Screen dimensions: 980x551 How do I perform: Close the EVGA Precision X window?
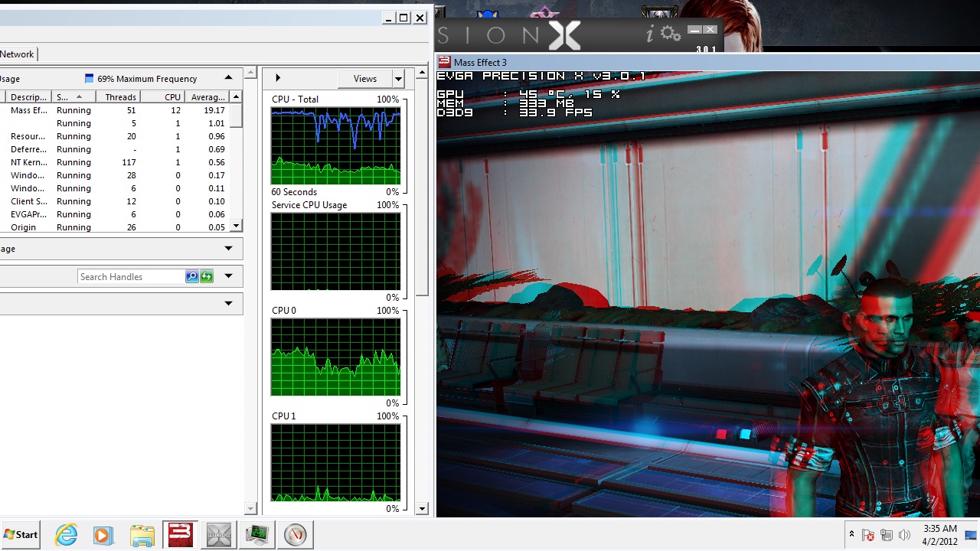tap(710, 30)
